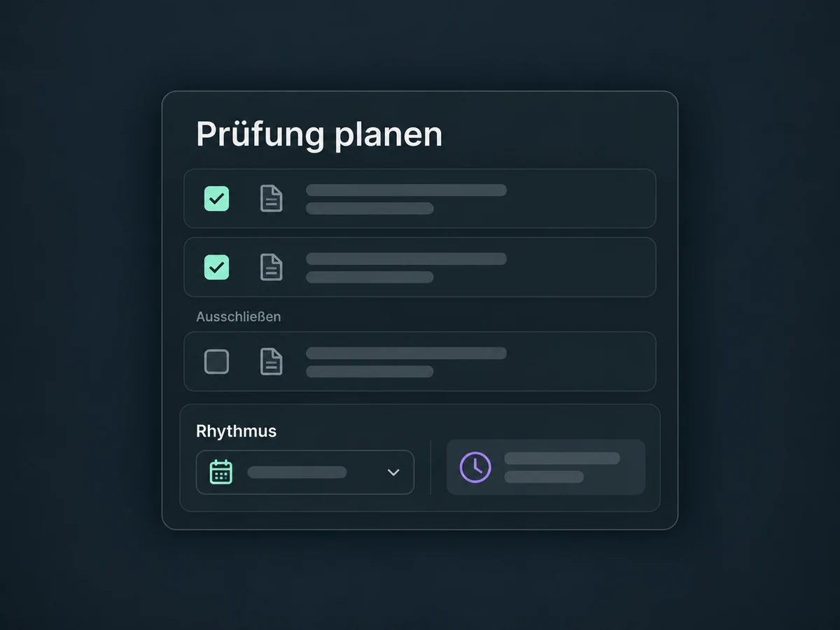Click first row's title placeholder line
Image resolution: width=840 pixels, height=630 pixels.
[x=406, y=190]
